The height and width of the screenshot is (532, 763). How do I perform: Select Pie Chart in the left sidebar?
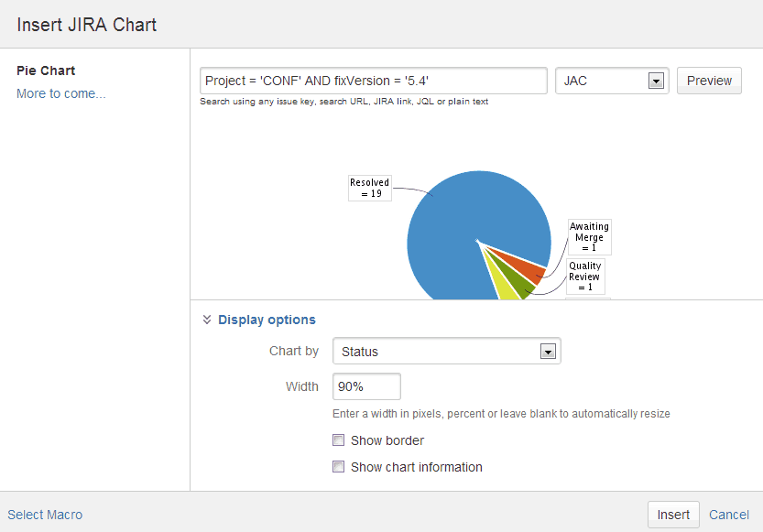pyautogui.click(x=45, y=71)
